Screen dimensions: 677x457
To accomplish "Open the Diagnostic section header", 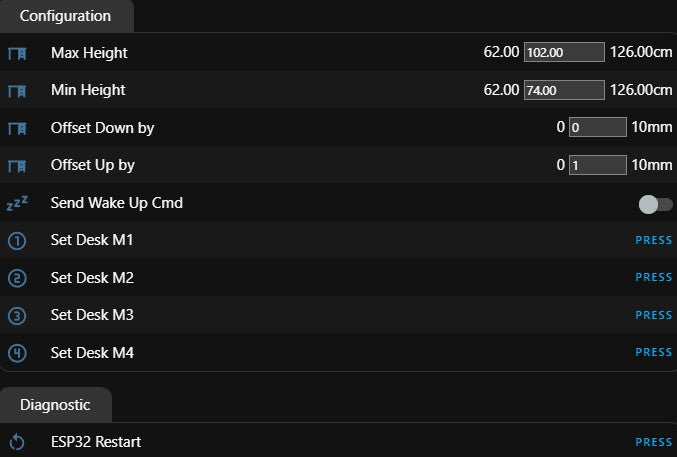I will 55,405.
